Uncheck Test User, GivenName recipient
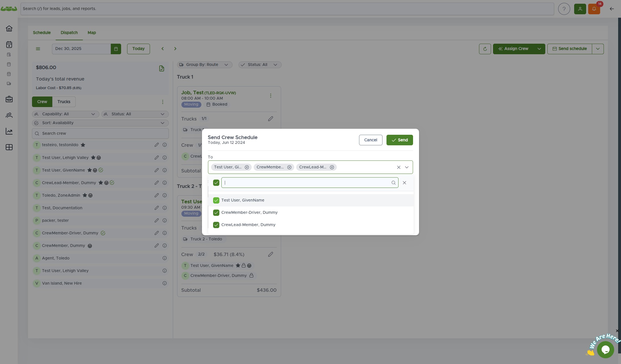The width and height of the screenshot is (621, 364). coord(216,200)
